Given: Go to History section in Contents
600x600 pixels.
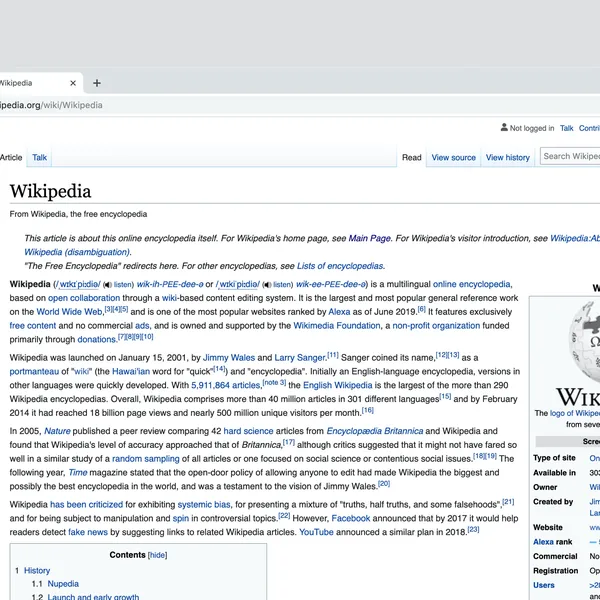Looking at the screenshot, I should pos(37,570).
